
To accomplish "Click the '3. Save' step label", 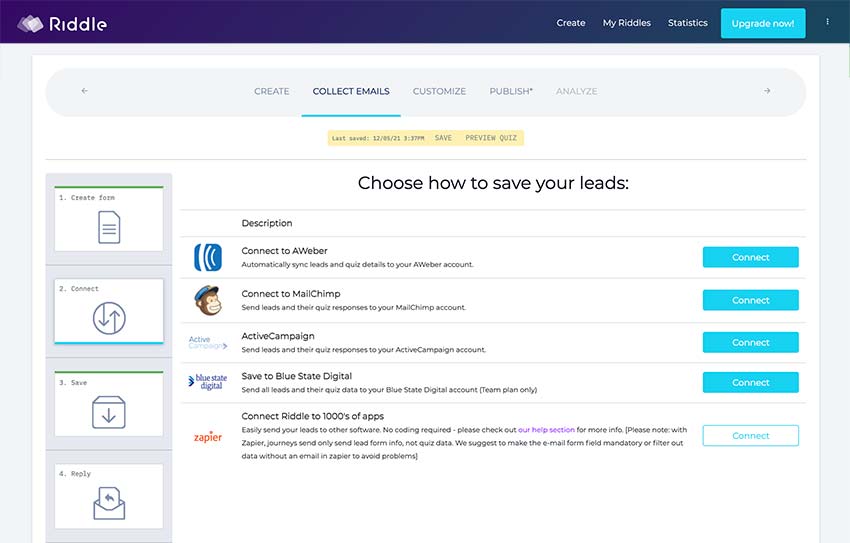I will click(x=73, y=383).
